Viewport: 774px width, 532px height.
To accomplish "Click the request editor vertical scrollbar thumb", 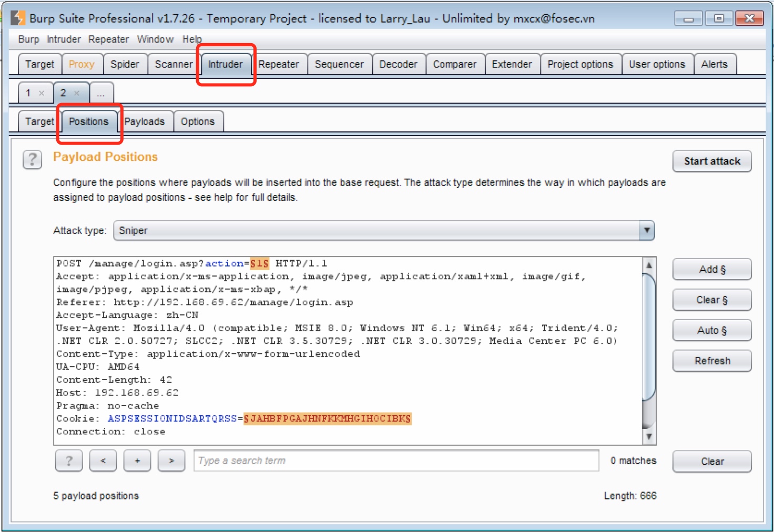I will point(649,337).
